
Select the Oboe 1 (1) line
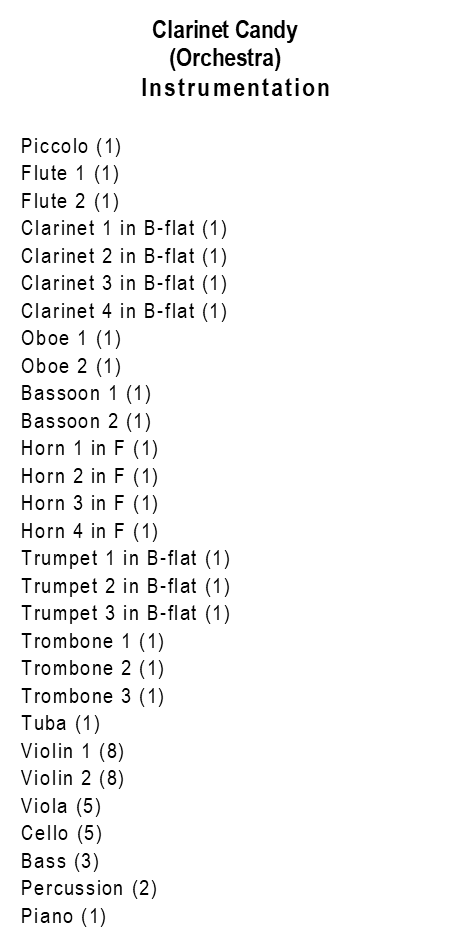71,339
